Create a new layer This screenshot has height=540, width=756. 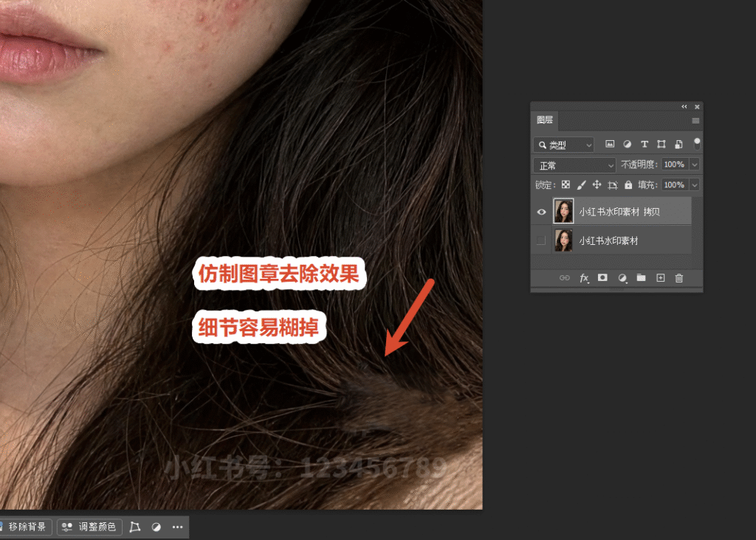point(661,278)
